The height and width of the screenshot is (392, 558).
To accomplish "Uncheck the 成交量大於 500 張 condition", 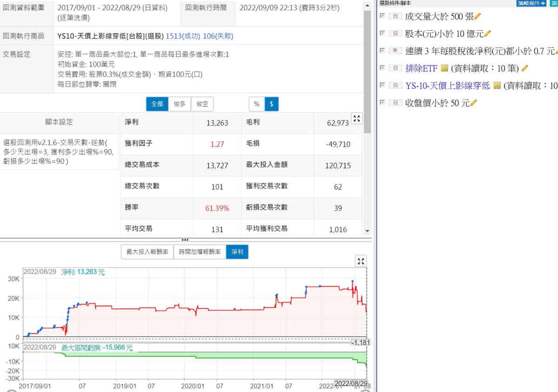I will point(382,16).
